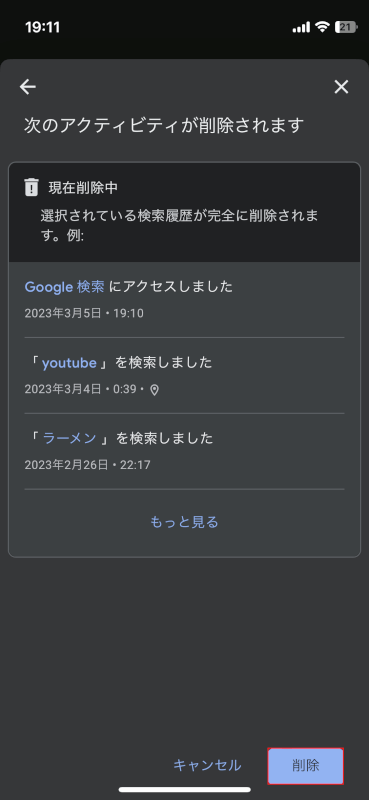Select the 2023年2月26日・22:17 timestamp
The width and height of the screenshot is (369, 800).
(87, 465)
